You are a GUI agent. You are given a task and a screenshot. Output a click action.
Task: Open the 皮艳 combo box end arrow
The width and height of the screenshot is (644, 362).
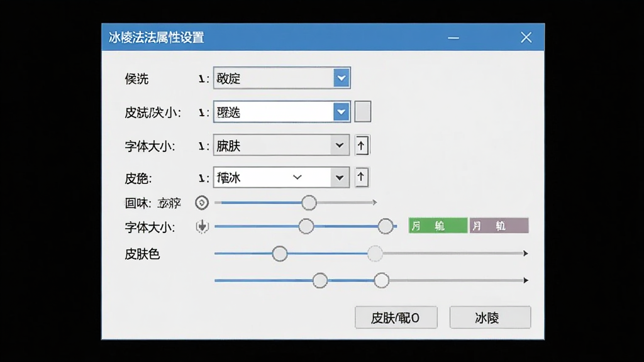[340, 178]
